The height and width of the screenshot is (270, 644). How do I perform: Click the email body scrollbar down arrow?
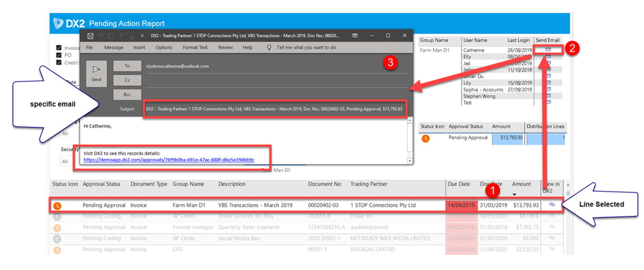click(x=410, y=161)
